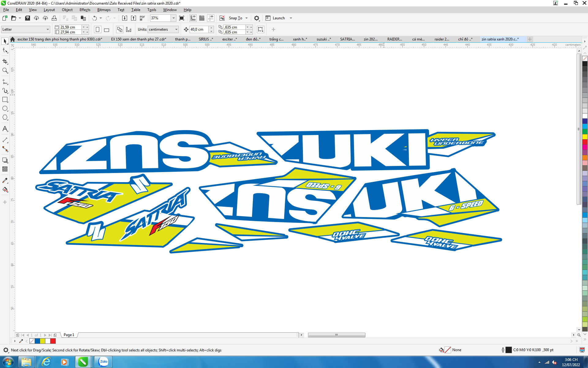The height and width of the screenshot is (368, 588).
Task: Select the Freehand drawing tool
Action: click(5, 82)
